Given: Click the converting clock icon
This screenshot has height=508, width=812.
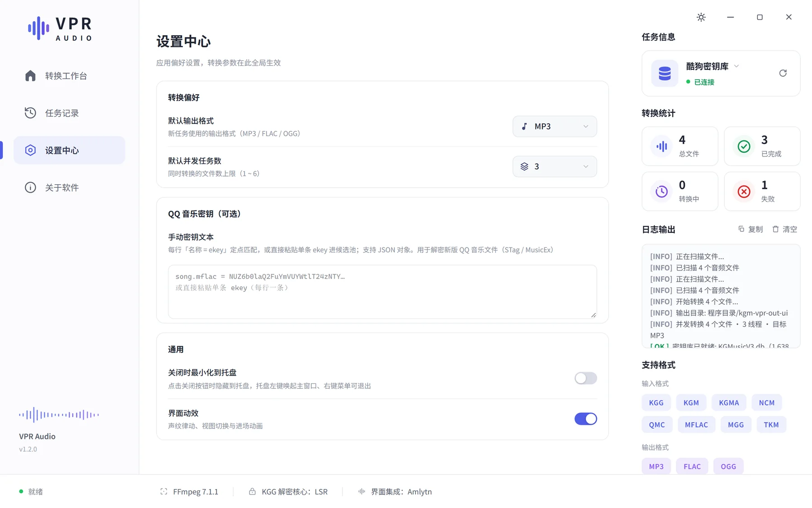Looking at the screenshot, I should [662, 191].
